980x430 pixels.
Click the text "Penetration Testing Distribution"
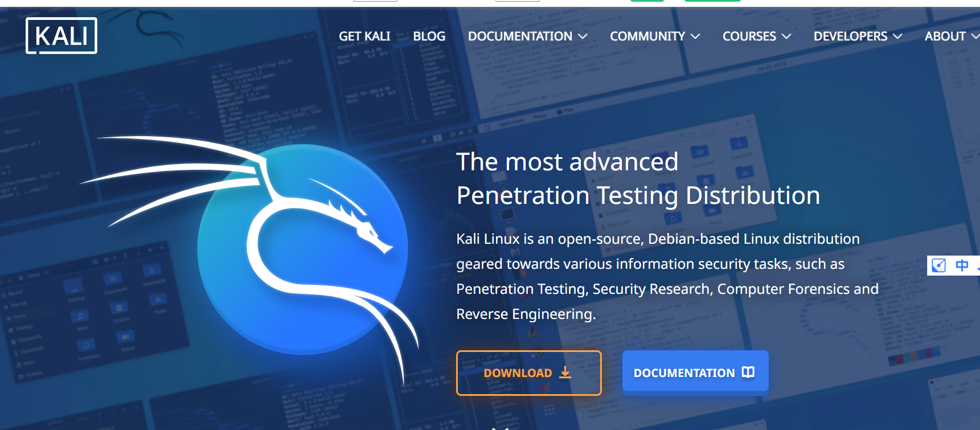(x=638, y=196)
